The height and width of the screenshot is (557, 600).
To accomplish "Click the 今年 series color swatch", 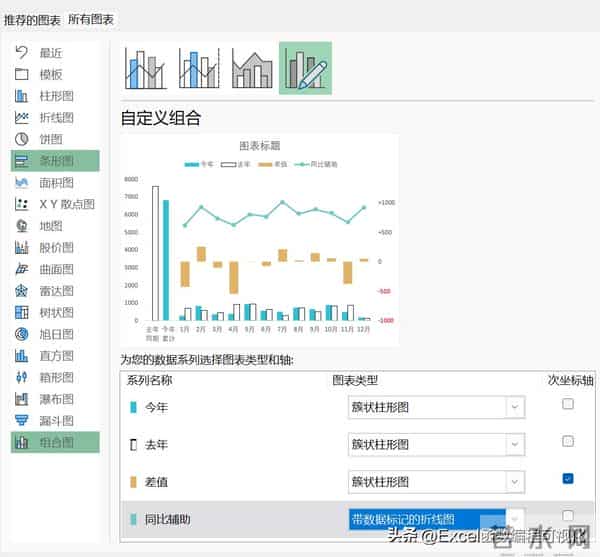I will click(133, 407).
